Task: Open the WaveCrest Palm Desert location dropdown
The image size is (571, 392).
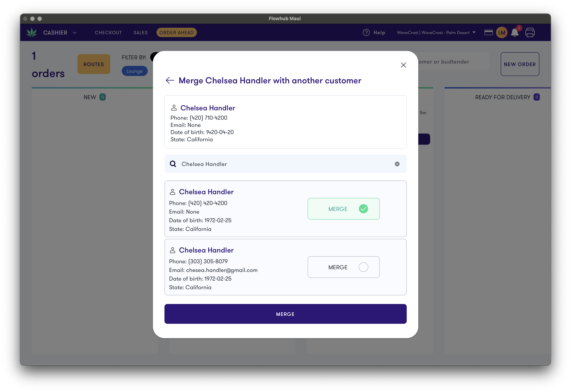Action: (x=436, y=33)
